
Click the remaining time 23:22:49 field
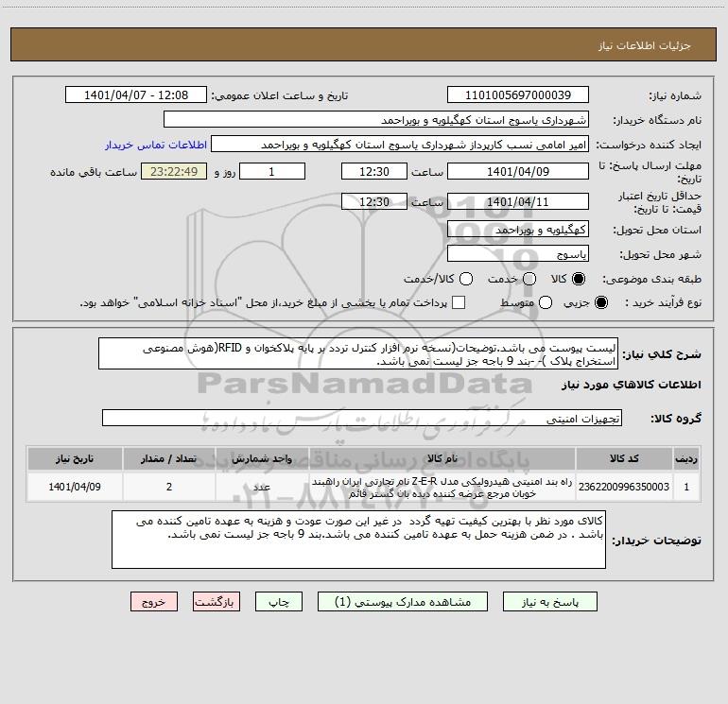[174, 171]
